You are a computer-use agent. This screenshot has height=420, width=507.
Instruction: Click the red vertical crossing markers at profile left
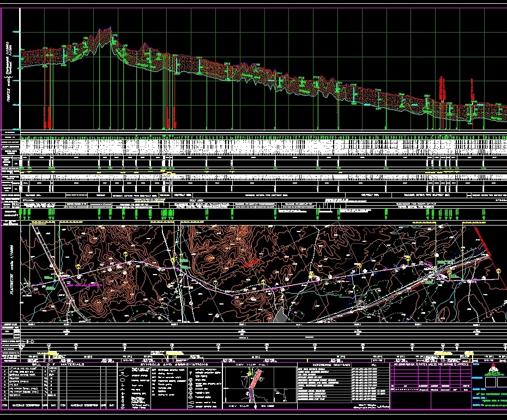pyautogui.click(x=49, y=117)
